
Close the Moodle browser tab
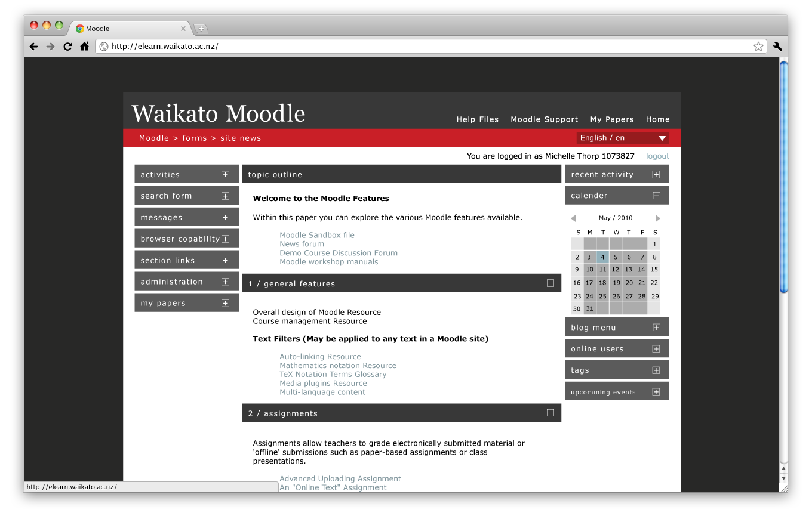[x=183, y=29]
